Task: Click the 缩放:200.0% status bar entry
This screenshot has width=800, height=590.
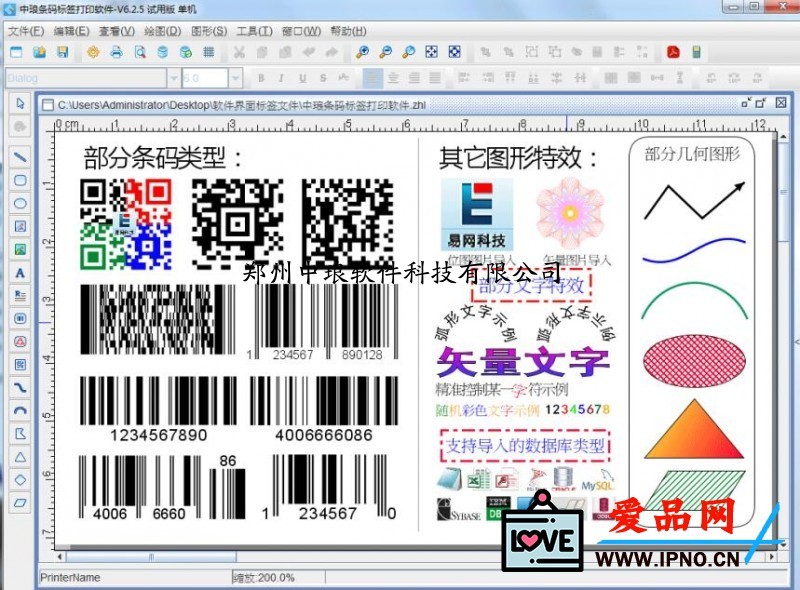Action: (x=264, y=578)
